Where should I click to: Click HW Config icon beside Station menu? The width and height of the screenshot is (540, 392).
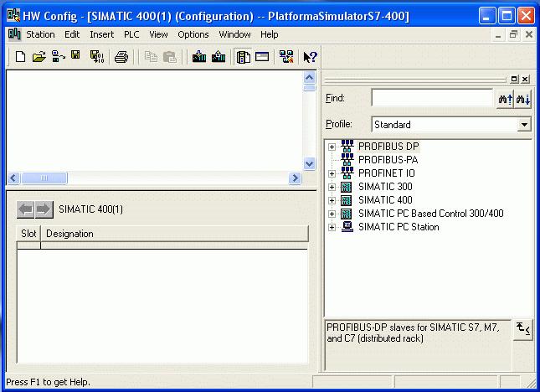[14, 34]
